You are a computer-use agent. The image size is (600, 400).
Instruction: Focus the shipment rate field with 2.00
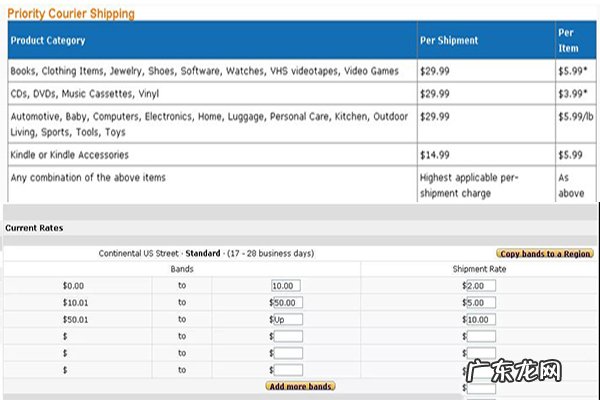pyautogui.click(x=482, y=285)
